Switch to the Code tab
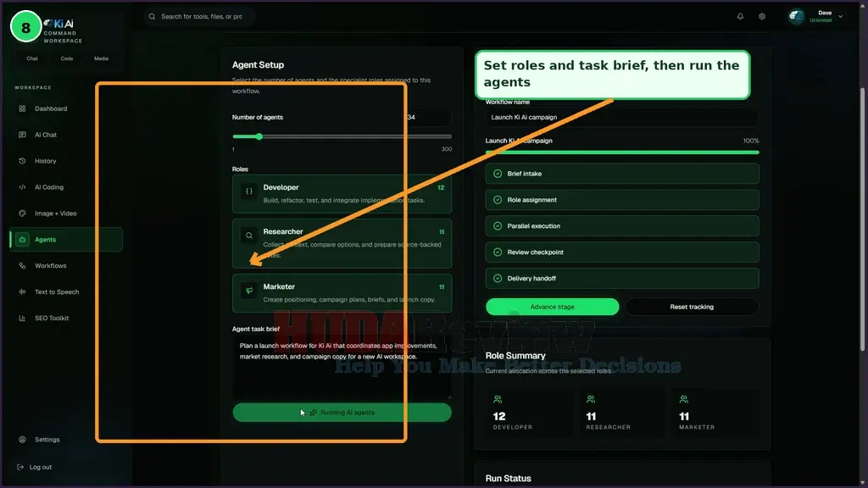 (x=66, y=58)
